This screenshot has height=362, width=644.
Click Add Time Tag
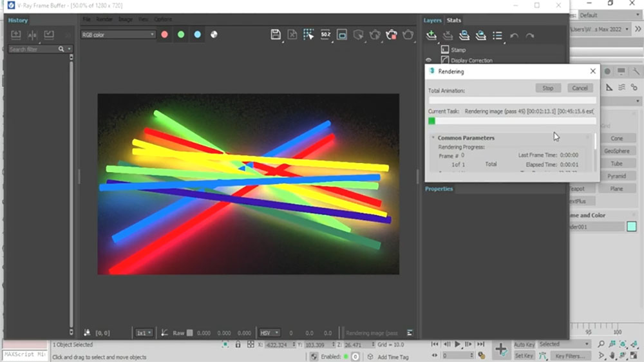(x=393, y=357)
